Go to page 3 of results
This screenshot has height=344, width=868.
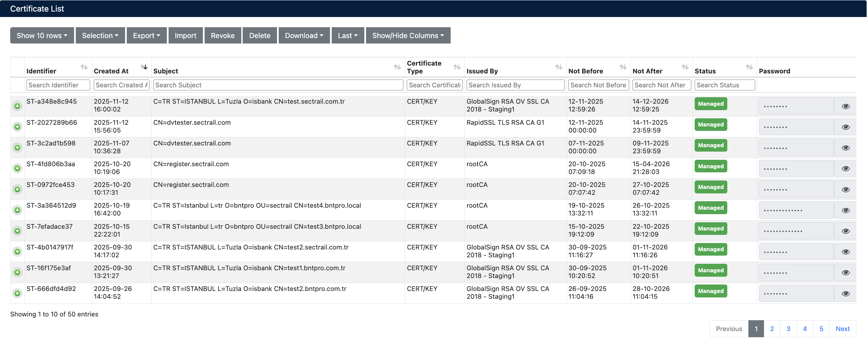point(788,329)
